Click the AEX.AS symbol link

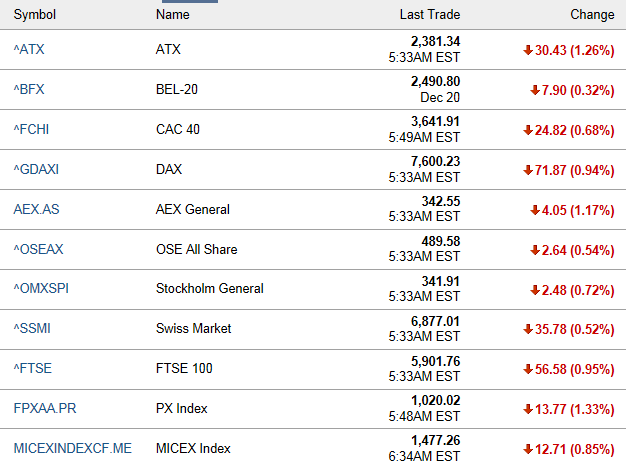click(36, 209)
